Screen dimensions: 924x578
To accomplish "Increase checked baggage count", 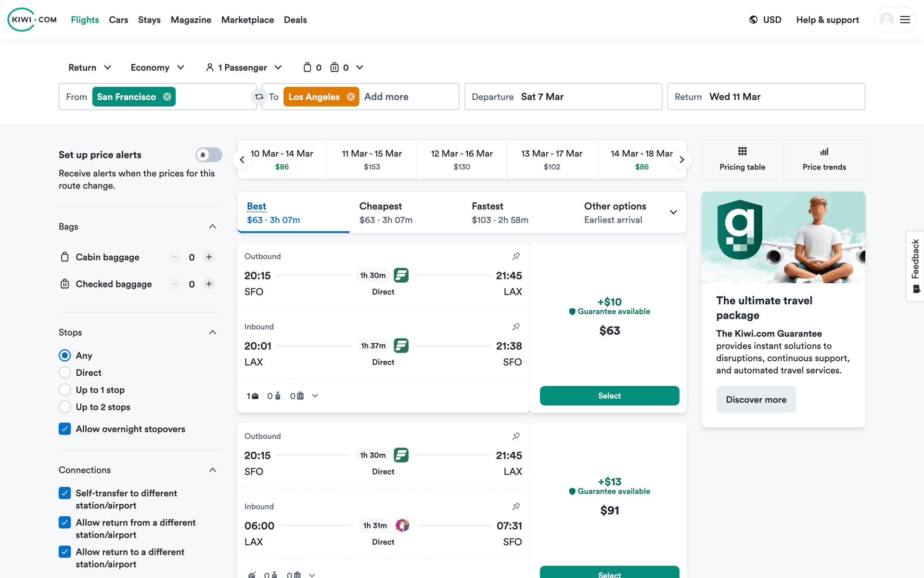I will coord(209,284).
